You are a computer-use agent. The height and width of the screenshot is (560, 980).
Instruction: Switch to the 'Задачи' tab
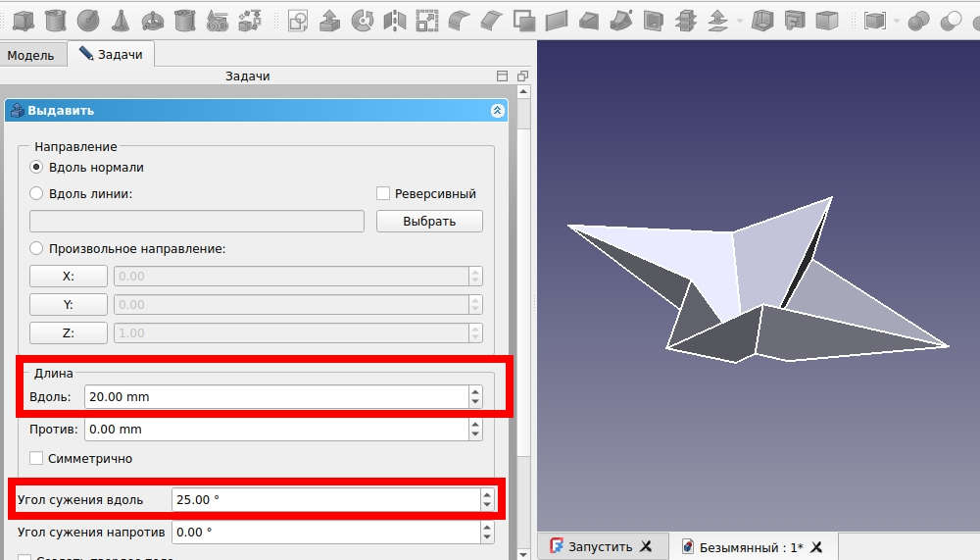(112, 54)
